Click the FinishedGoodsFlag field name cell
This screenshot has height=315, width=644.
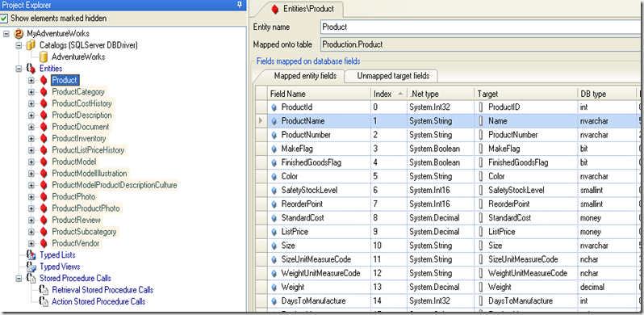(319, 162)
